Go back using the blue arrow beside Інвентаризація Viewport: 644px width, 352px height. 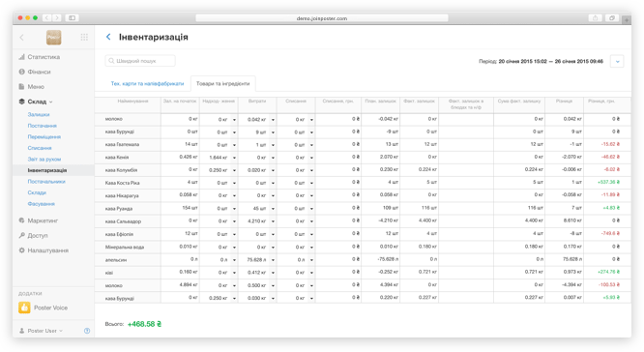[x=108, y=37]
